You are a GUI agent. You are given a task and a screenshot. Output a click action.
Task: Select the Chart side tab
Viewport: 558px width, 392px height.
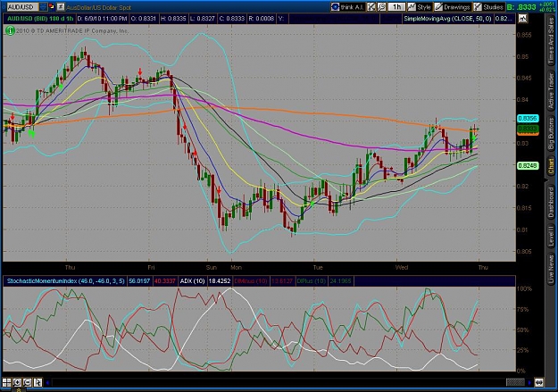coord(551,166)
